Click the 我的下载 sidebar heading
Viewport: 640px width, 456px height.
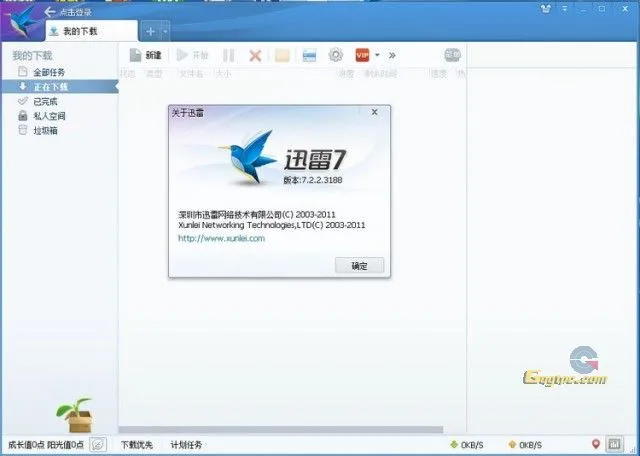click(x=32, y=56)
